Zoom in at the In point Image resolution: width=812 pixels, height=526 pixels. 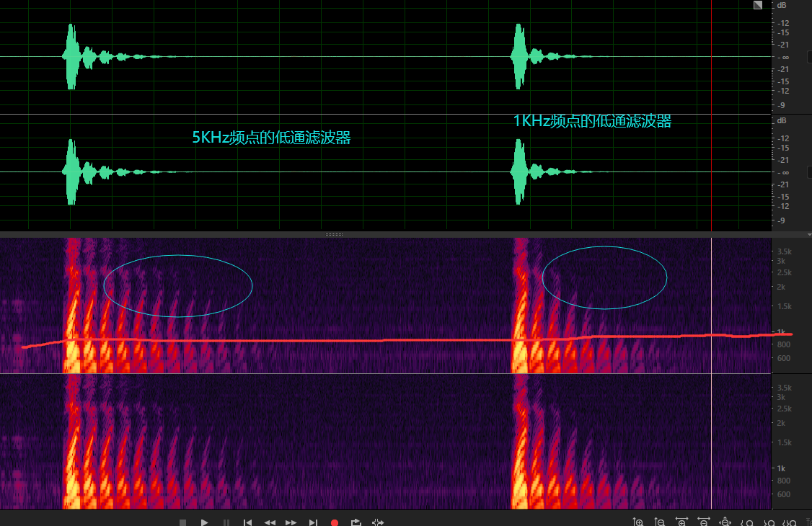coord(747,523)
